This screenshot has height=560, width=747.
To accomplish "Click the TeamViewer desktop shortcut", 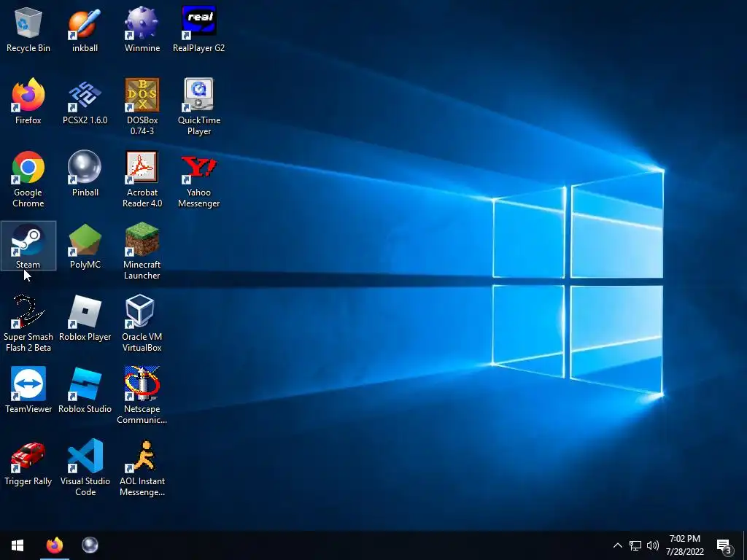I will coord(28,391).
